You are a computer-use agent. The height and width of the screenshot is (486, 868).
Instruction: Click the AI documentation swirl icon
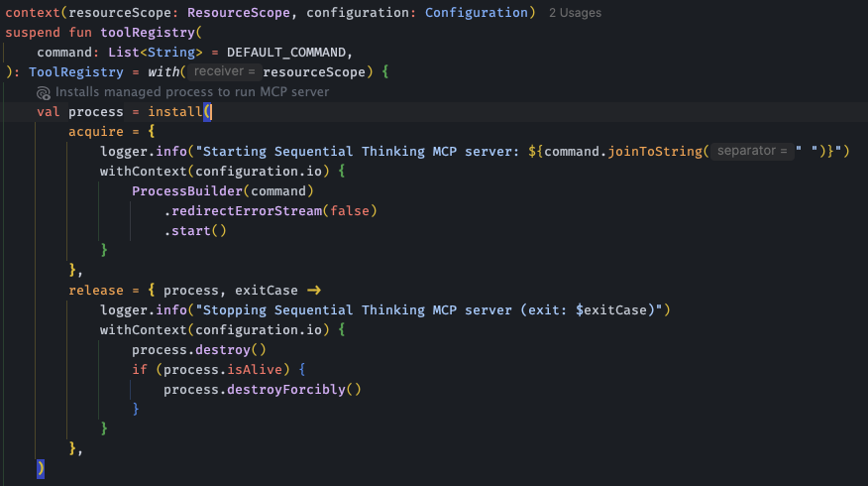coord(44,92)
